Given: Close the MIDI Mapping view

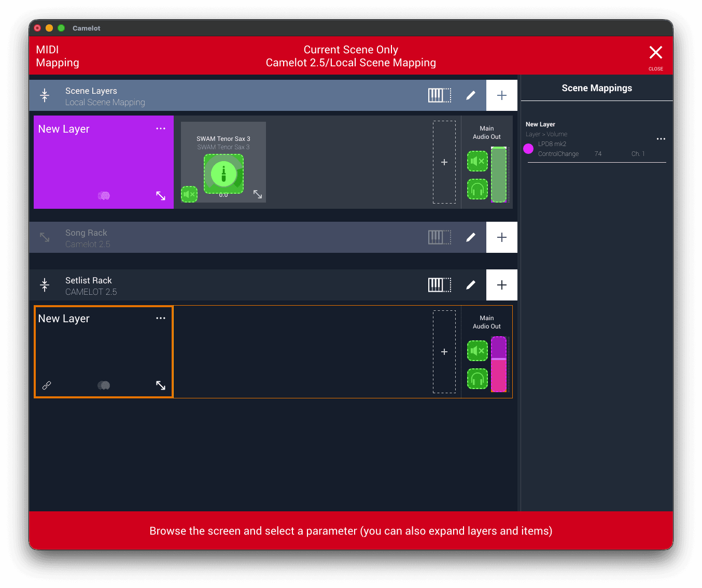Looking at the screenshot, I should click(656, 53).
